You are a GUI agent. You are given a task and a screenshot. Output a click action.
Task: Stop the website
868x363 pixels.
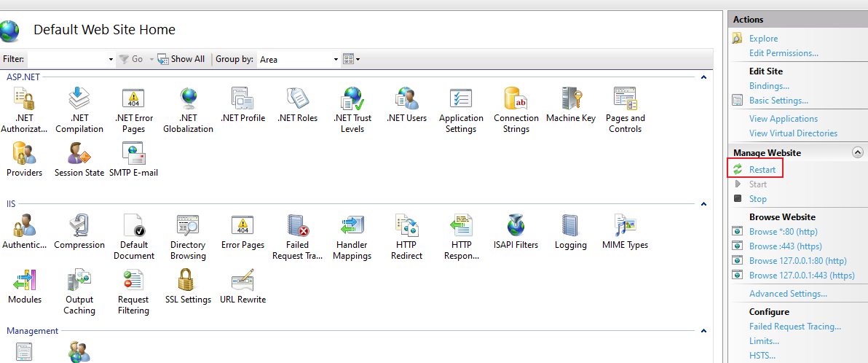[758, 199]
